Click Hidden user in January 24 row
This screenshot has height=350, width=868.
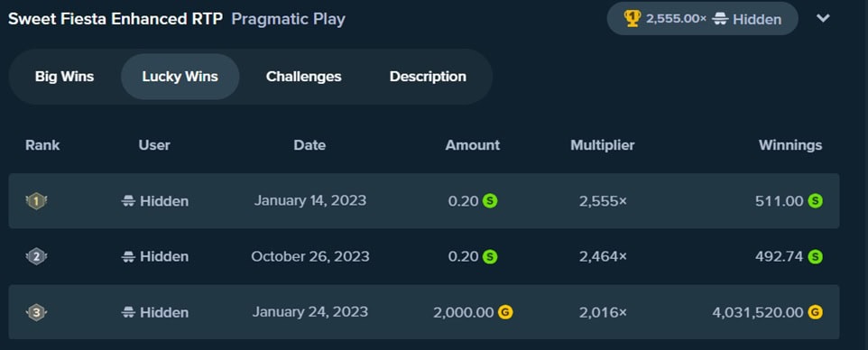(x=155, y=313)
